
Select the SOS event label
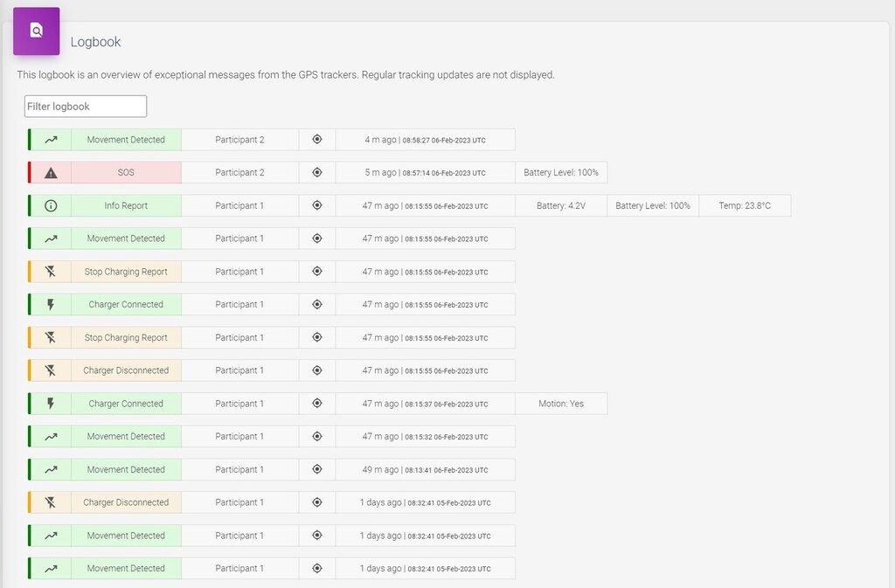125,172
